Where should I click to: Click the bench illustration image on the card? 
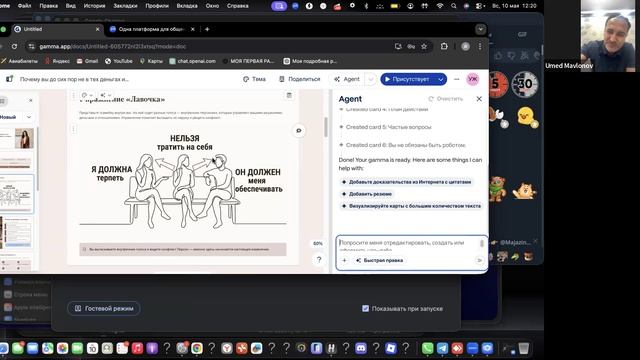point(183,182)
